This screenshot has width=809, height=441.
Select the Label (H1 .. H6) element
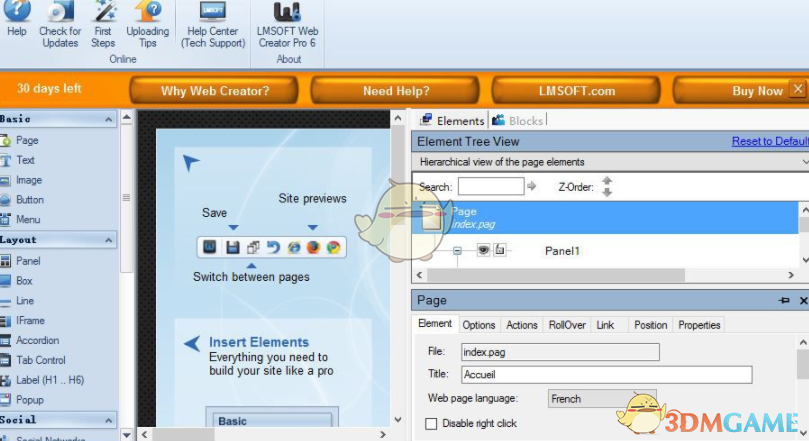(x=43, y=380)
